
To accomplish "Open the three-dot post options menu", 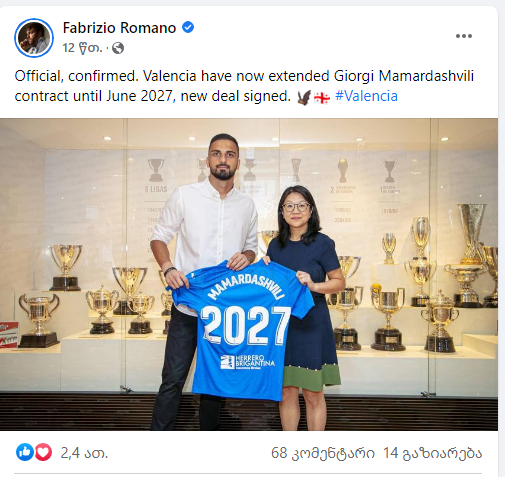I will (464, 36).
